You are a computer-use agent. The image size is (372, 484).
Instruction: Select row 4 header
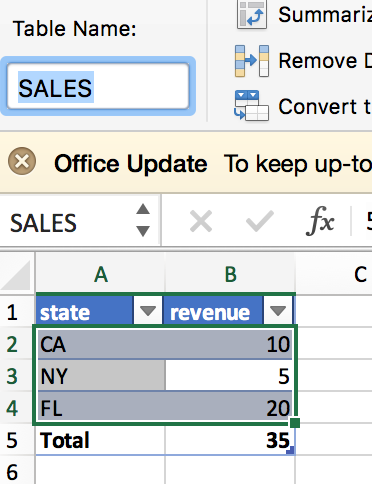click(x=17, y=408)
